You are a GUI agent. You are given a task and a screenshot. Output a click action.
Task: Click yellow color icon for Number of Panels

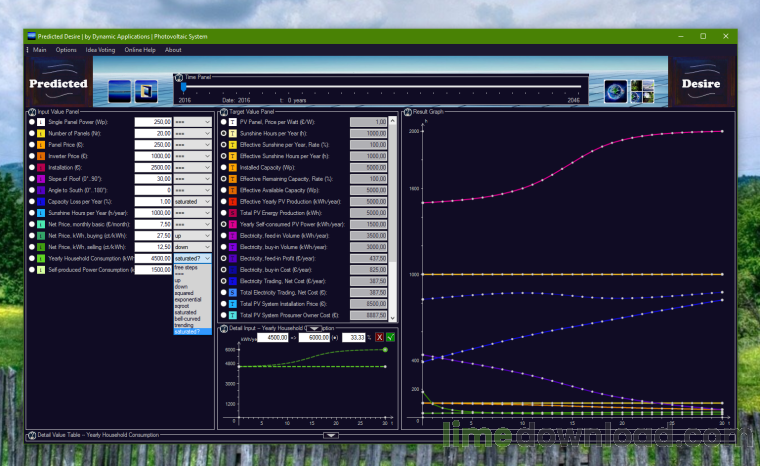click(41, 133)
